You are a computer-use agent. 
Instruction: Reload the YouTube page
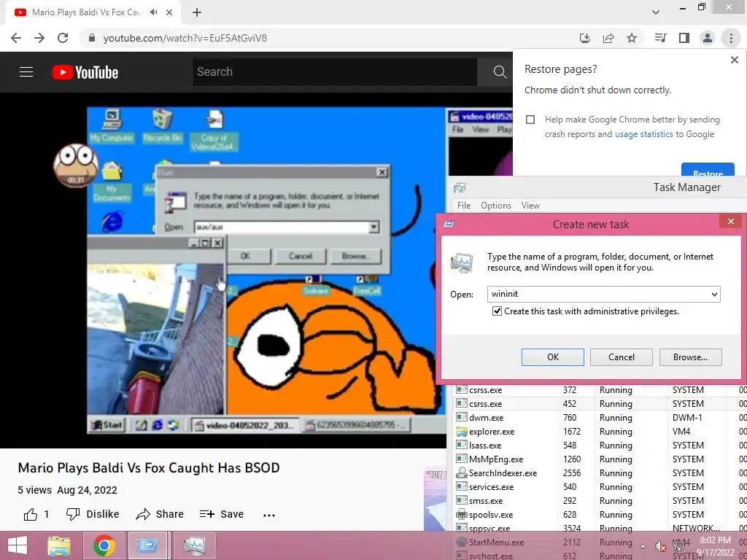click(63, 38)
